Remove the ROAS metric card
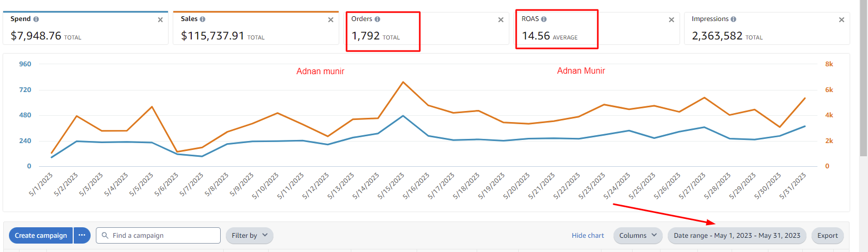Screen dimensions: 868x252 point(672,20)
